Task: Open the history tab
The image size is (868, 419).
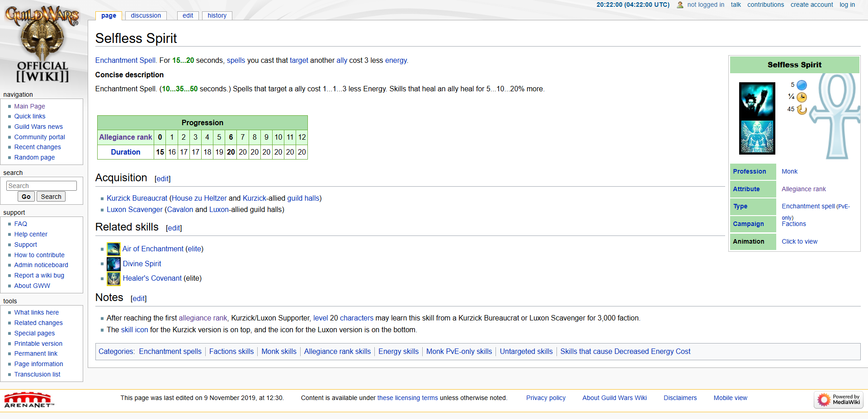Action: 217,15
